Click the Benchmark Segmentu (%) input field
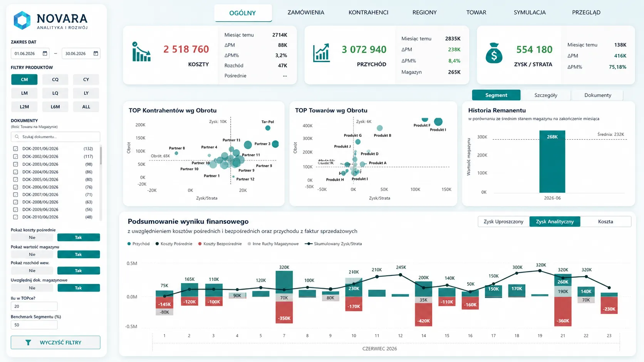The width and height of the screenshot is (644, 362). 34,325
